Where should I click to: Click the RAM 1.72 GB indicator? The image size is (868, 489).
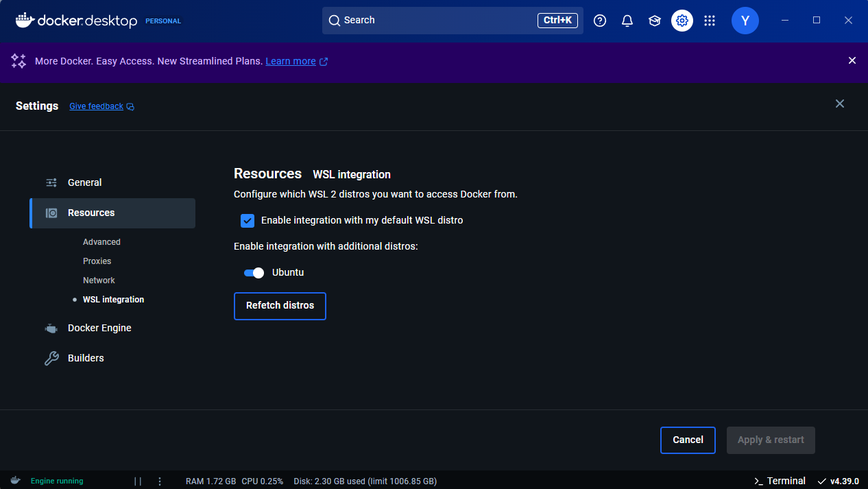[x=210, y=481]
